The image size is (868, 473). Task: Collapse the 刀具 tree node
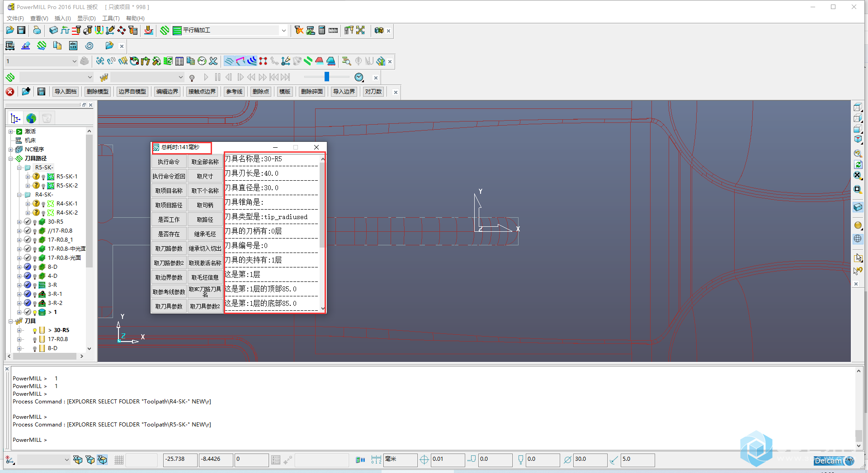click(11, 321)
